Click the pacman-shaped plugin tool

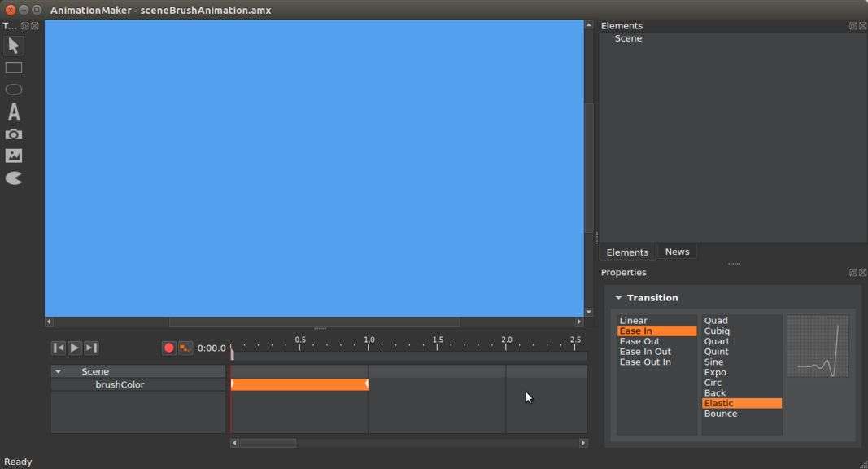click(x=14, y=178)
